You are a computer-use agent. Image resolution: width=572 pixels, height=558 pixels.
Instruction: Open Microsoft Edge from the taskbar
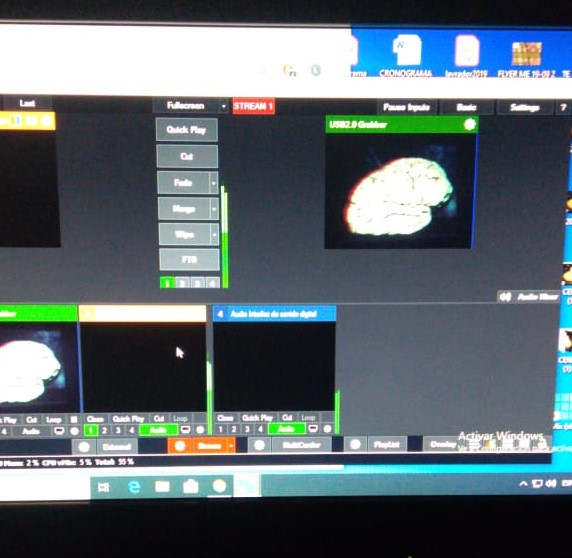coord(134,487)
